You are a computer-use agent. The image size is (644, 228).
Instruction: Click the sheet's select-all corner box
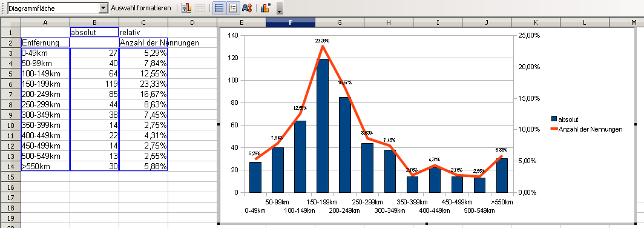[10, 22]
